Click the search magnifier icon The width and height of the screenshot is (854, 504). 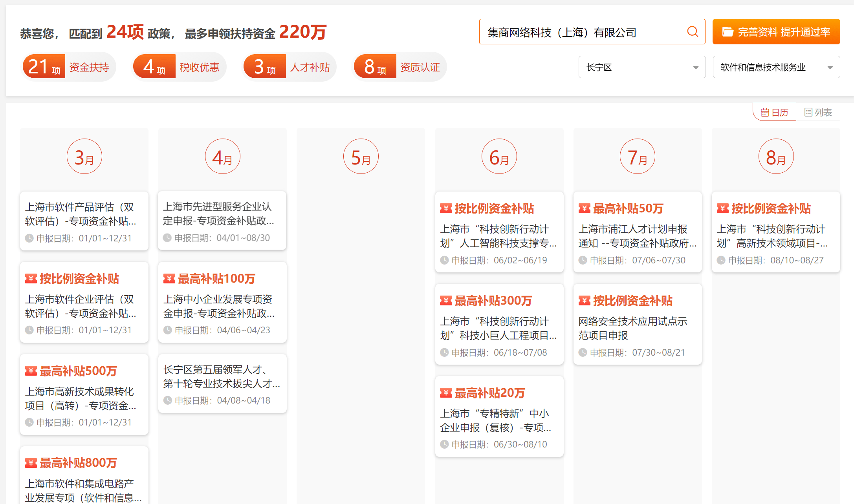point(693,31)
